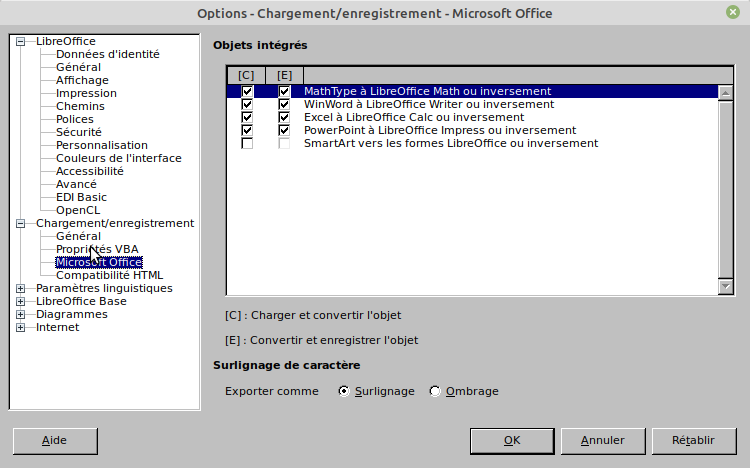Select the PowerPoint à LibreOffice Impress row
This screenshot has width=750, height=468.
pyautogui.click(x=473, y=130)
